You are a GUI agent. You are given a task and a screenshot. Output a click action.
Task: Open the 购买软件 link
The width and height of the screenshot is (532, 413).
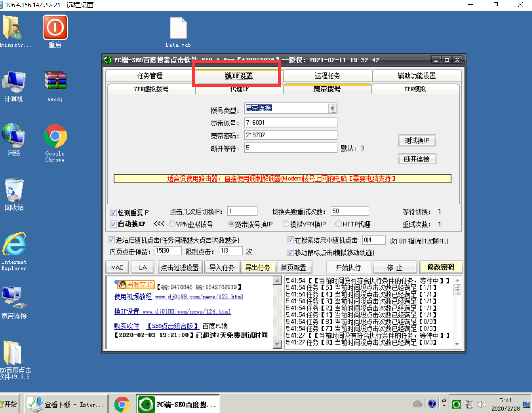(126, 326)
